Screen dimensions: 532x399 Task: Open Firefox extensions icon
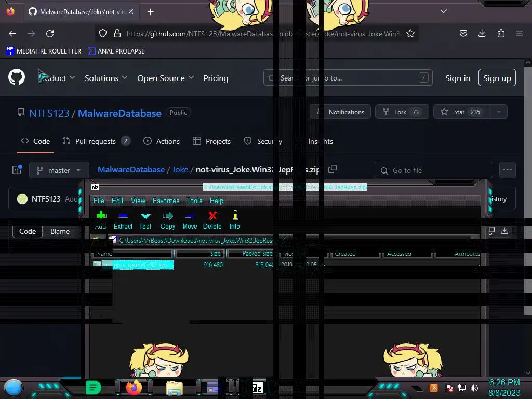pyautogui.click(x=501, y=33)
